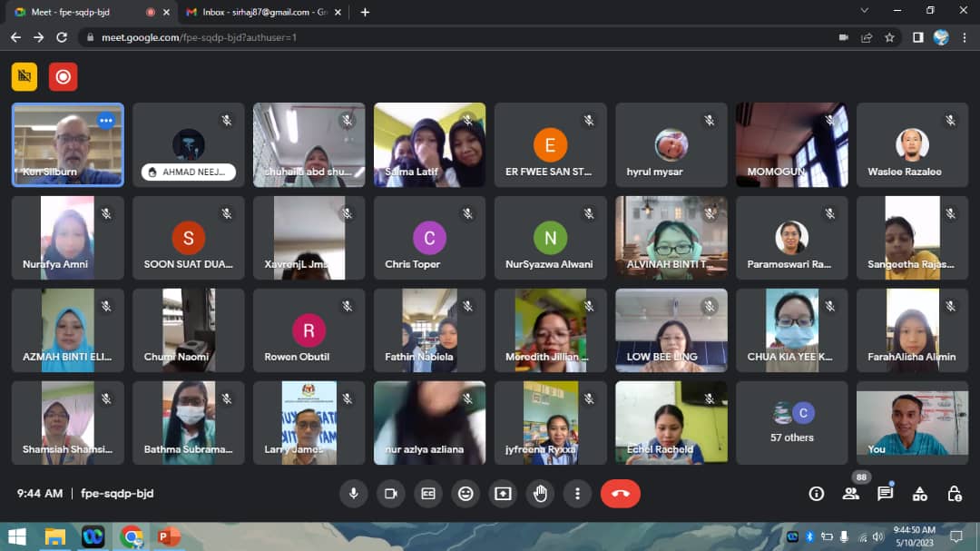Open the in-call chat panel
980x551 pixels.
(x=886, y=494)
